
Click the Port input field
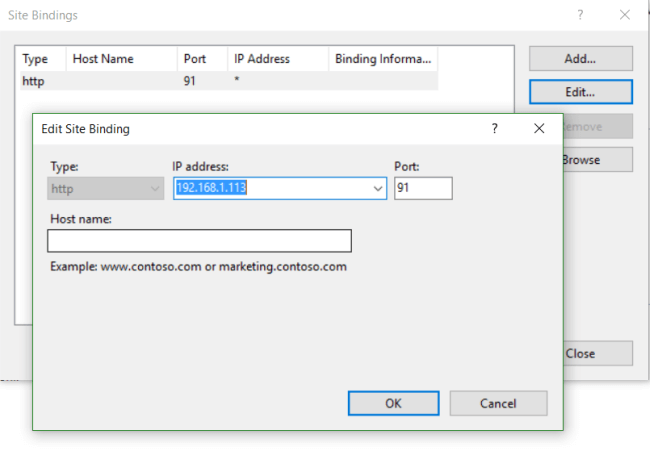423,188
